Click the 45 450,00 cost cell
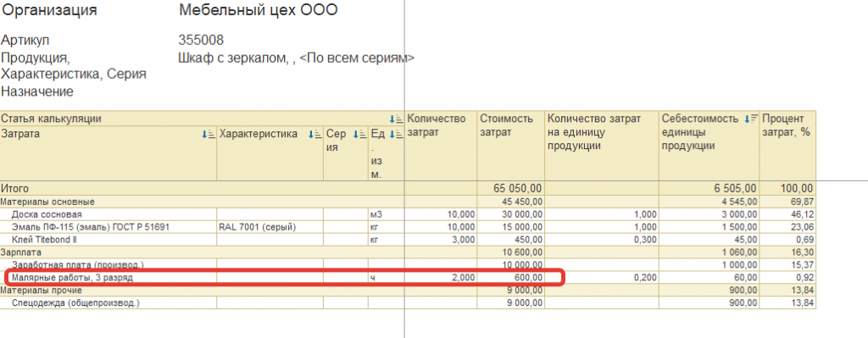The image size is (868, 338). click(511, 202)
